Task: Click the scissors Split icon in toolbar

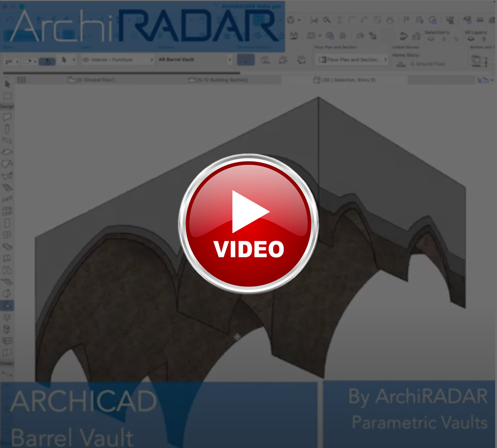Action: pyautogui.click(x=313, y=20)
